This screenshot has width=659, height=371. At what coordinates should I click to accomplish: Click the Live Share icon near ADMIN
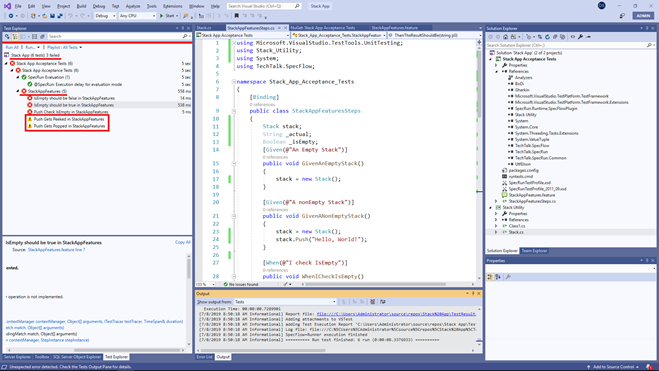tap(622, 16)
